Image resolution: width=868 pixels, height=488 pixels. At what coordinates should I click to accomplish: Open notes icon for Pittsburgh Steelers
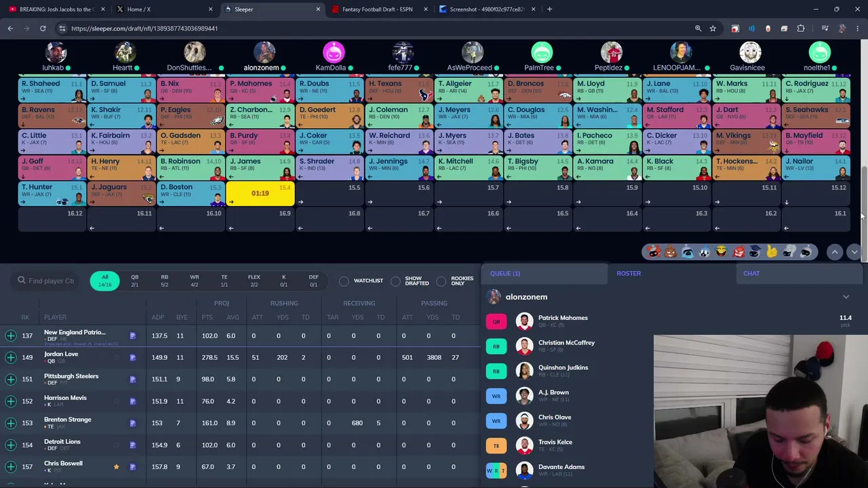coord(132,379)
